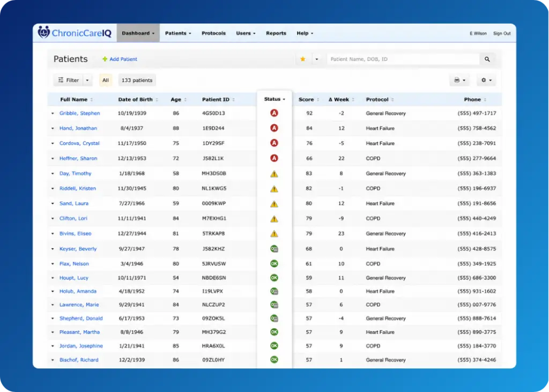This screenshot has height=392, width=549.
Task: Expand row arrow for Keyser, Beverly
Action: (x=53, y=249)
